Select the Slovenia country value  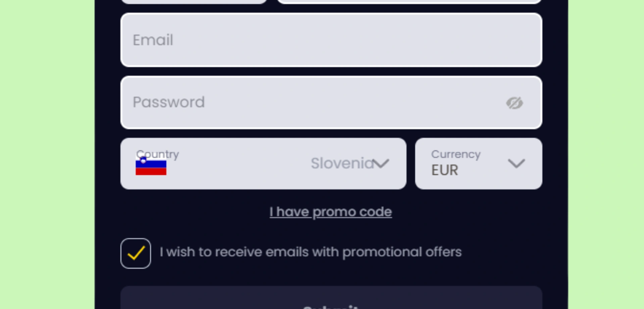pos(342,164)
